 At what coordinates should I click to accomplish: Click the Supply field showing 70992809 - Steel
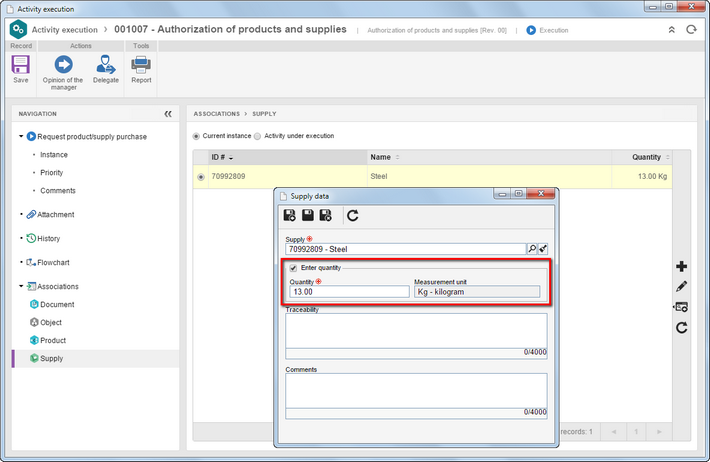coord(406,249)
